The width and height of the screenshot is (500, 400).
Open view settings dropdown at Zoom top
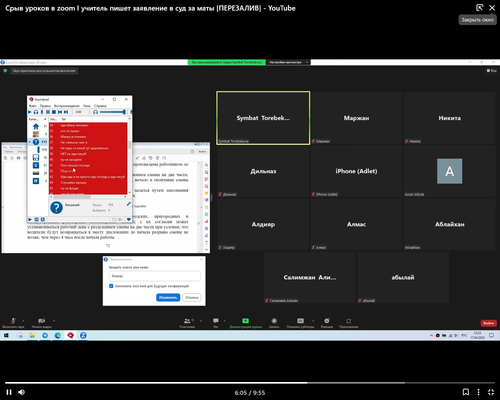pos(289,62)
